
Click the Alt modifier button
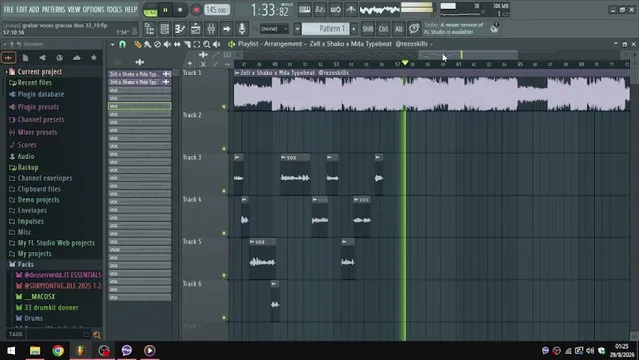399,29
